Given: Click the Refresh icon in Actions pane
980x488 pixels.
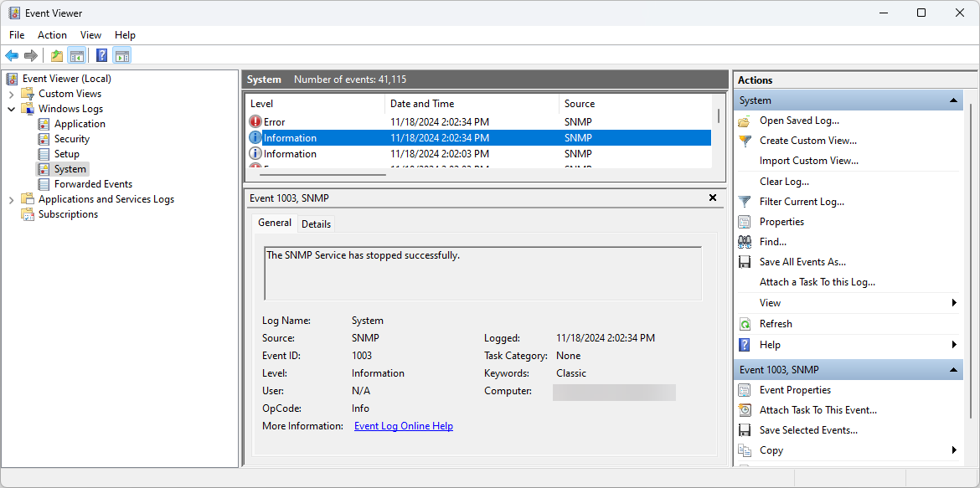Looking at the screenshot, I should point(745,324).
